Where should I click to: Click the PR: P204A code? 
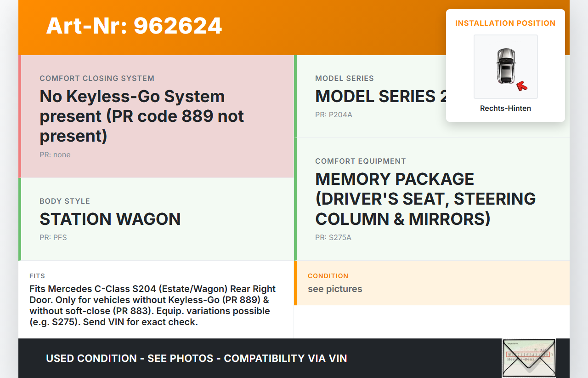(x=334, y=115)
